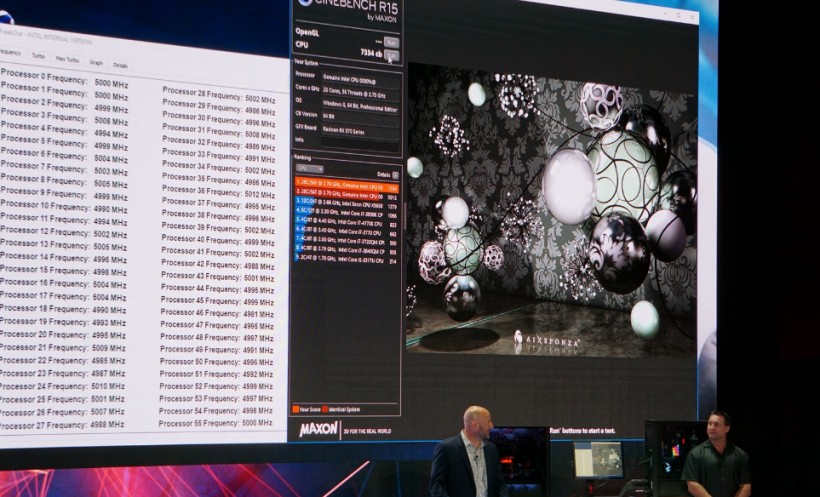The width and height of the screenshot is (820, 497).
Task: Click the Cinebench R15 logo icon
Action: pos(305,2)
